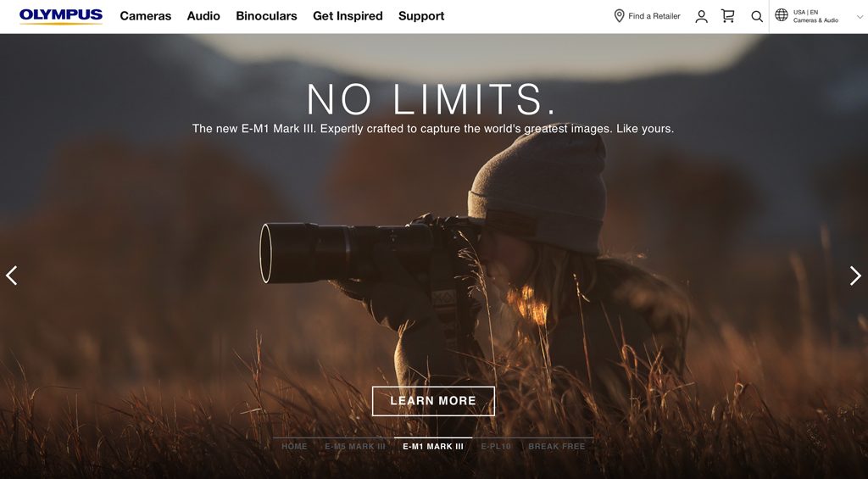Click Find a Retailer link
This screenshot has width=868, height=479.
coord(654,16)
